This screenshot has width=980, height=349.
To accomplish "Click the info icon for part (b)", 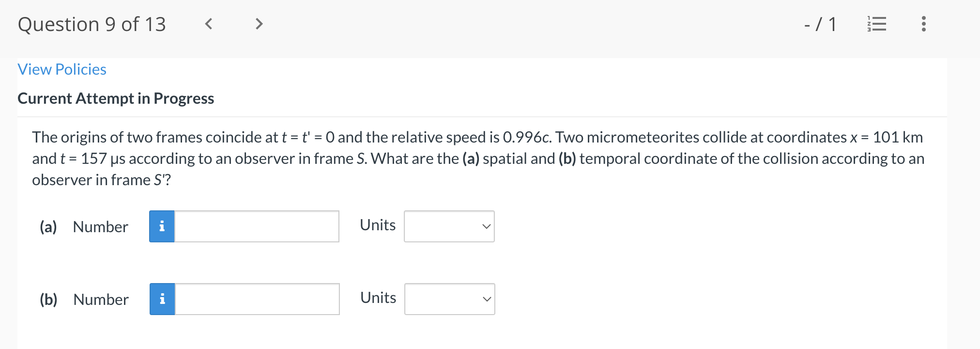I will tap(162, 299).
